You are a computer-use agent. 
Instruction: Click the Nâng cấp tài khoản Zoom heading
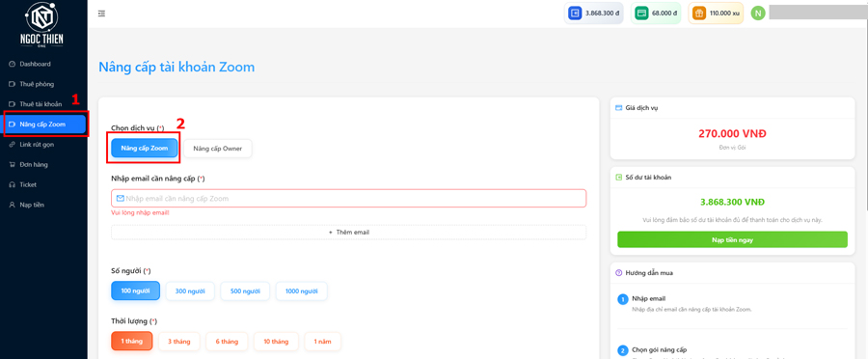(176, 67)
